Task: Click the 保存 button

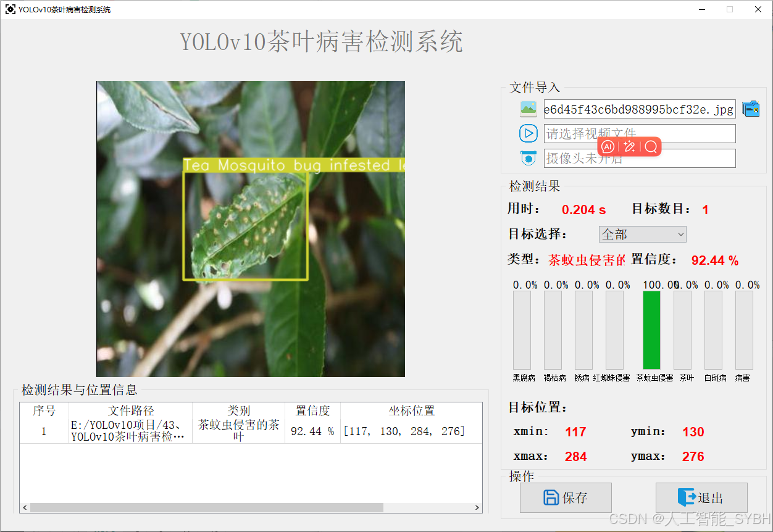Action: tap(566, 497)
